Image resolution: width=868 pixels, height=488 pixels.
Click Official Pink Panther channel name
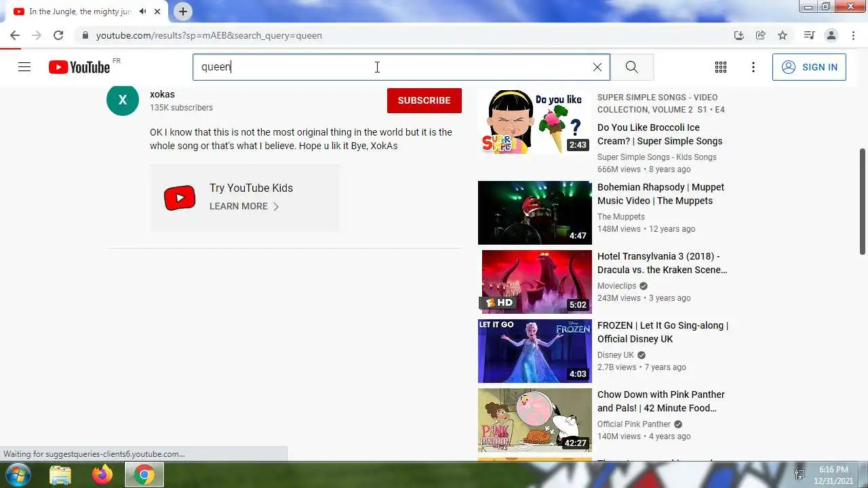(x=634, y=424)
